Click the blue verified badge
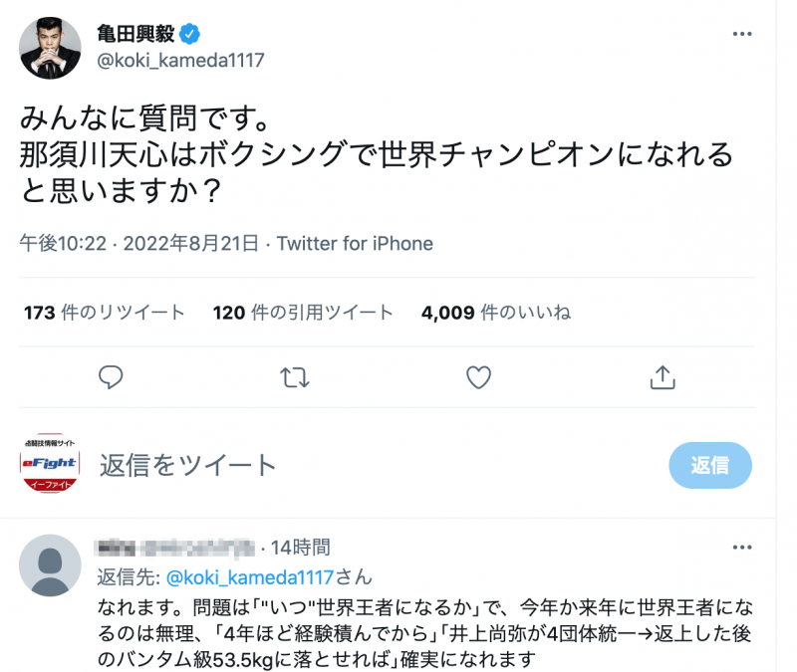Screen dimensions: 797x672 190,35
